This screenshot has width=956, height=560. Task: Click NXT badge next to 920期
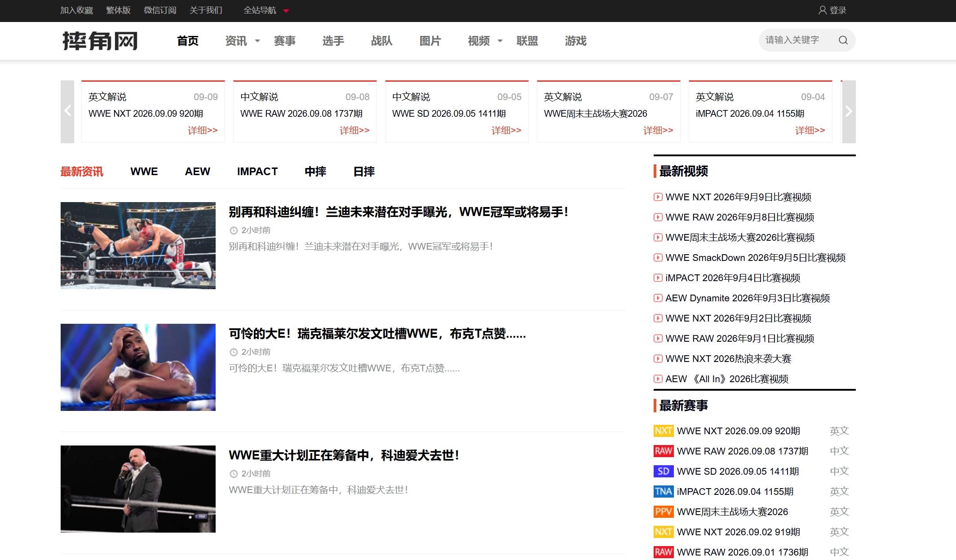664,431
